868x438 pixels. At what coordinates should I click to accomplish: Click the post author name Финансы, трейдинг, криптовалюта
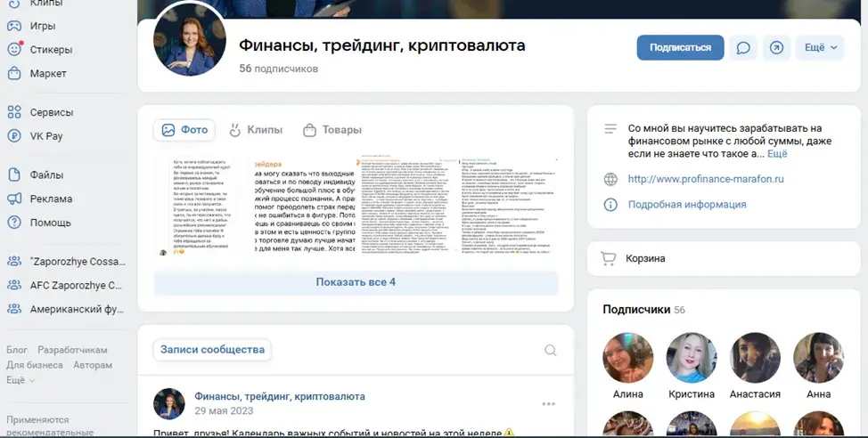[x=280, y=396]
